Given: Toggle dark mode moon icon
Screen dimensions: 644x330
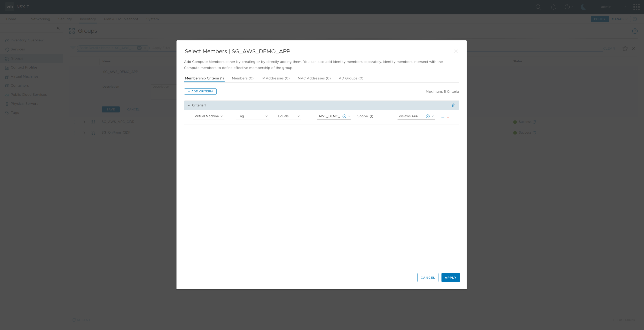Looking at the screenshot, I should (583, 7).
